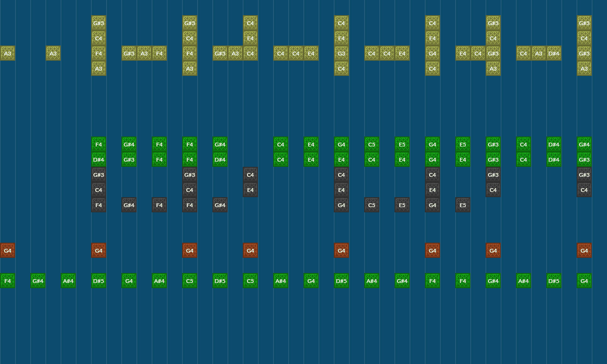
Task: Click leftmost green F4 in bottom row
Action: pyautogui.click(x=8, y=281)
